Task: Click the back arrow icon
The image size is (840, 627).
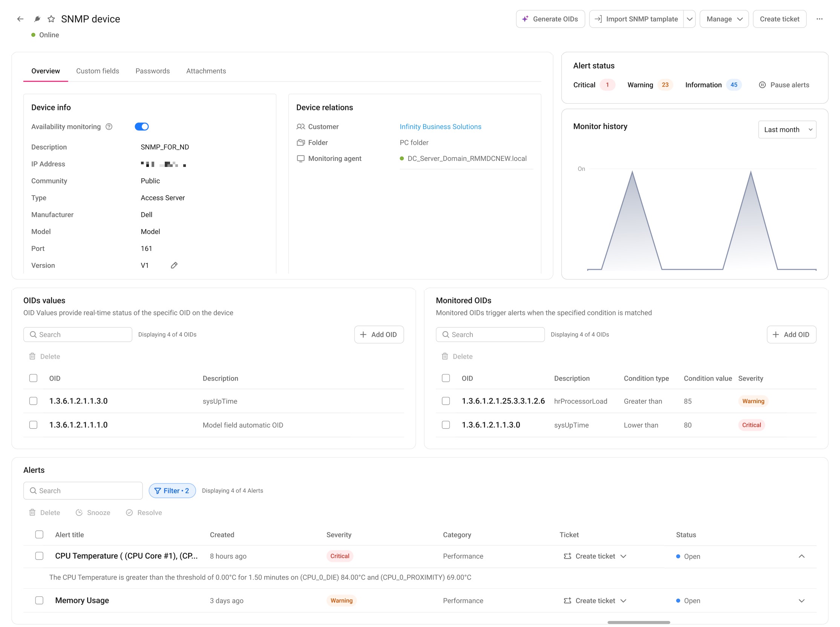Action: pyautogui.click(x=20, y=19)
